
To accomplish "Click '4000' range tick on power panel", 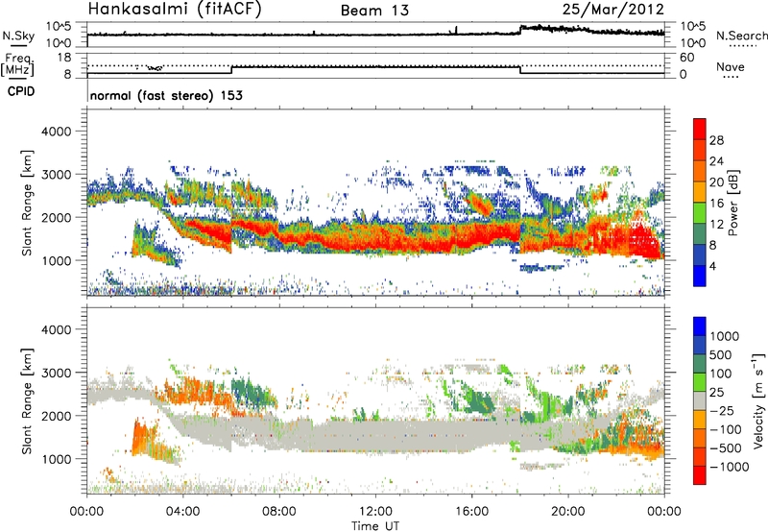I will [57, 132].
